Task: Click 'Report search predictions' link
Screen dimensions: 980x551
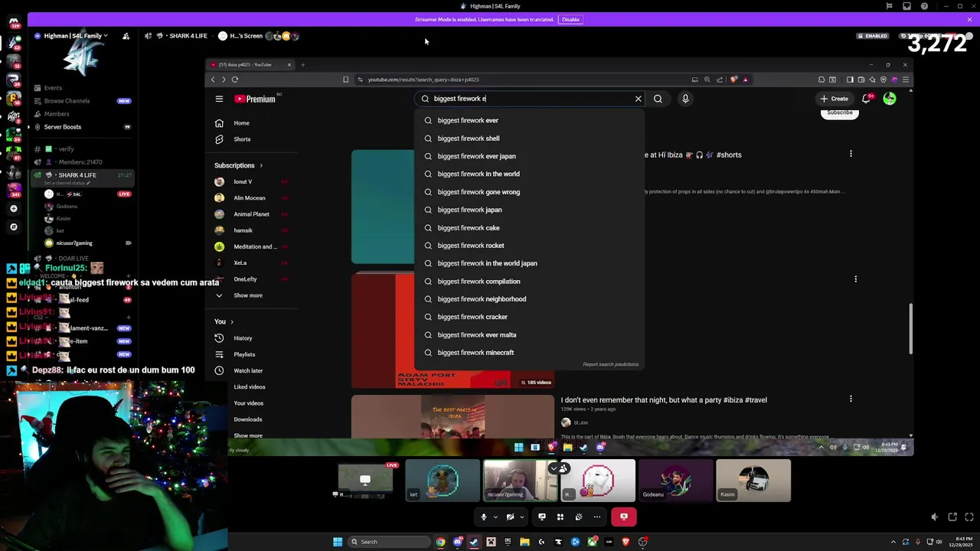Action: [610, 364]
